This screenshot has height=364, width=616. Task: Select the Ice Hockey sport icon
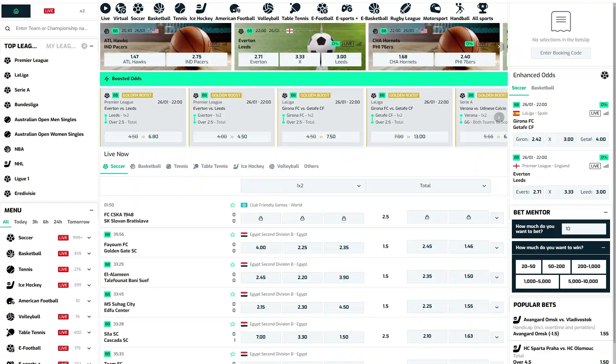coord(201,10)
